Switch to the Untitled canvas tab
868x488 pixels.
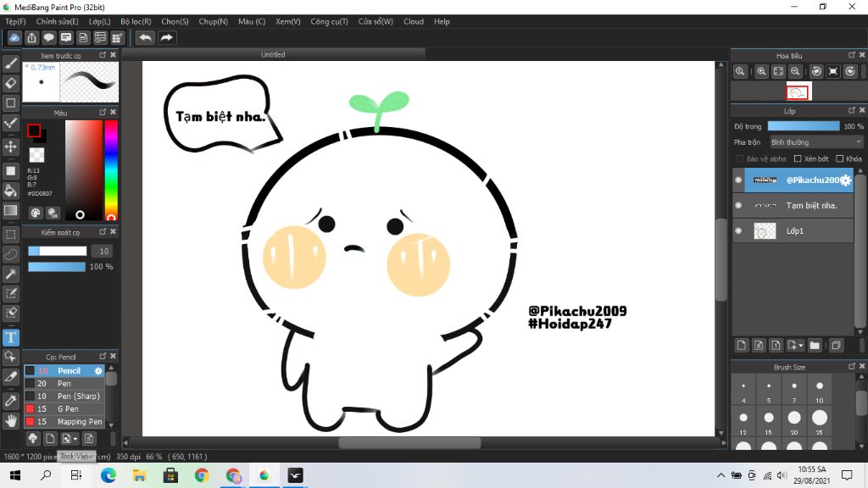[274, 54]
